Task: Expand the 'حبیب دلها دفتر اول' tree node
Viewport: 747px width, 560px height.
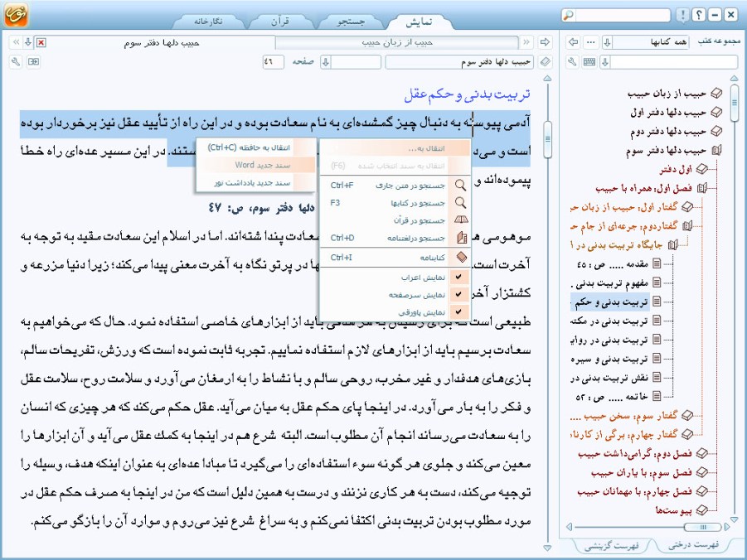Action: (716, 113)
